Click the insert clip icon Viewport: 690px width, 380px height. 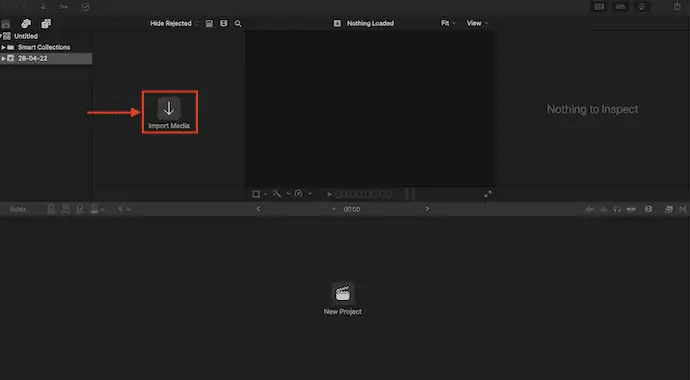click(x=66, y=209)
